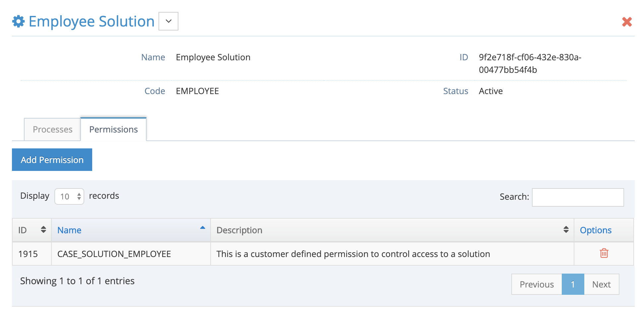
Task: Click the gear icon beside Employee Solution
Action: (x=19, y=22)
